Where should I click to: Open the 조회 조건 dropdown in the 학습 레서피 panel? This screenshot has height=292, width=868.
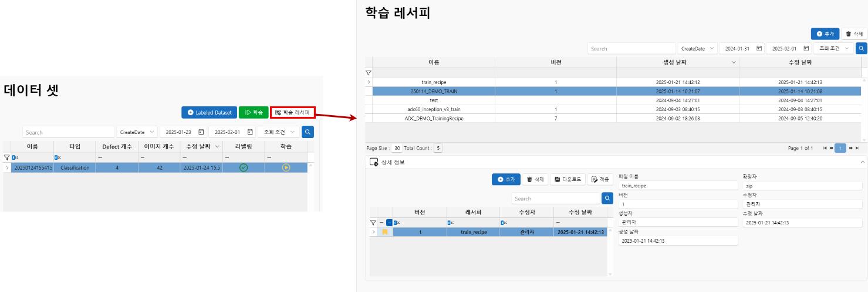tap(836, 49)
